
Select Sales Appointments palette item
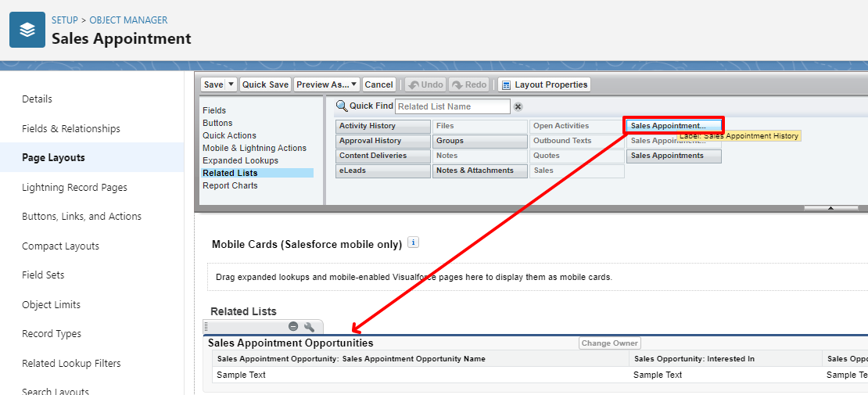tap(674, 156)
